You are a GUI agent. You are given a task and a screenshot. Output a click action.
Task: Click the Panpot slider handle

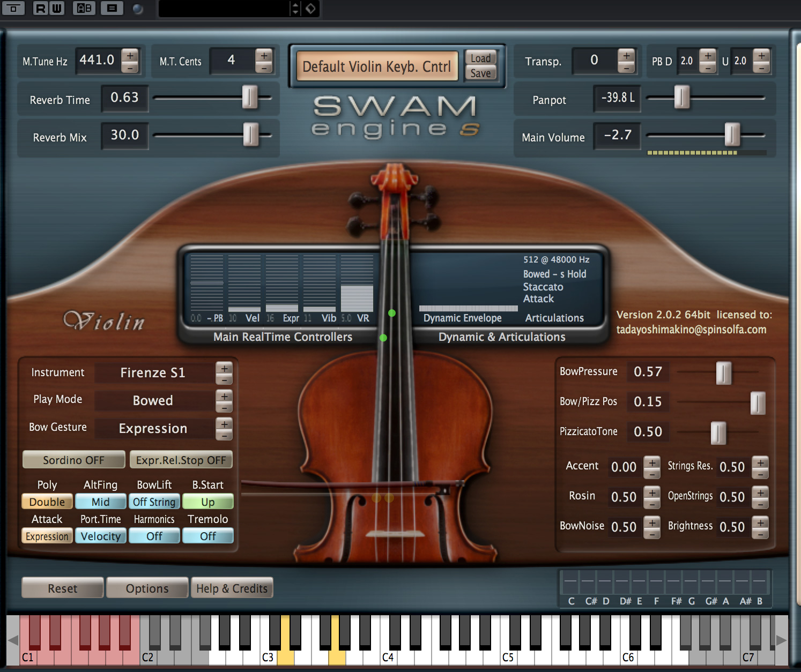coord(681,97)
